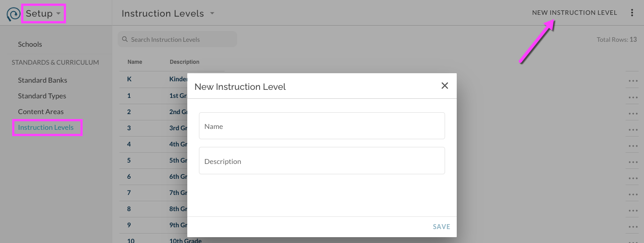Click the Name column header
The height and width of the screenshot is (243, 644).
pos(134,62)
